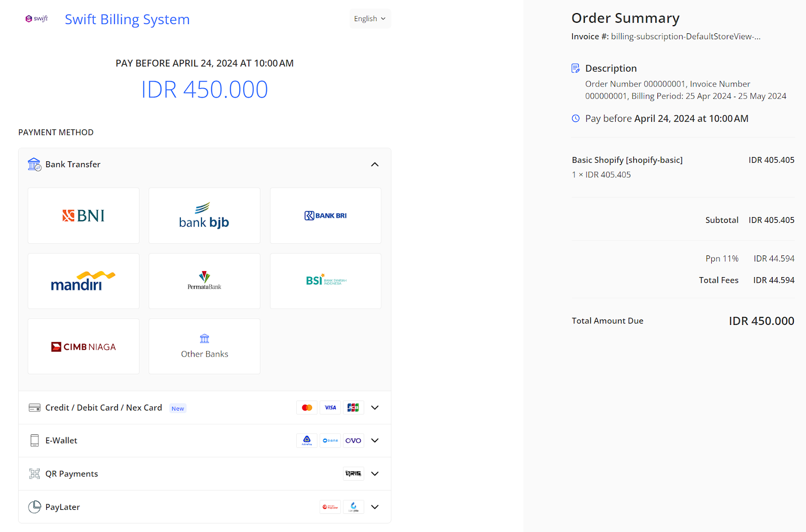Collapse the Bank Transfer section chevron
This screenshot has height=532, width=806.
[x=375, y=165]
